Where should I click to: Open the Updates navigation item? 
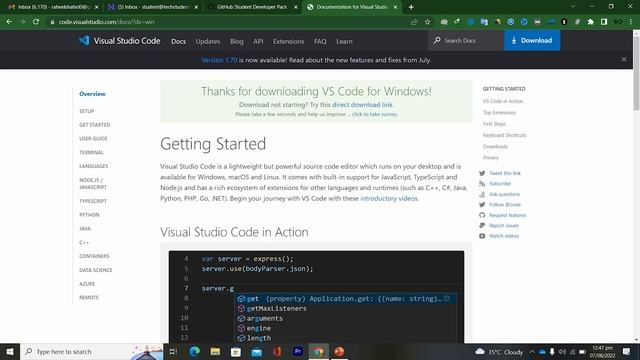tap(208, 41)
